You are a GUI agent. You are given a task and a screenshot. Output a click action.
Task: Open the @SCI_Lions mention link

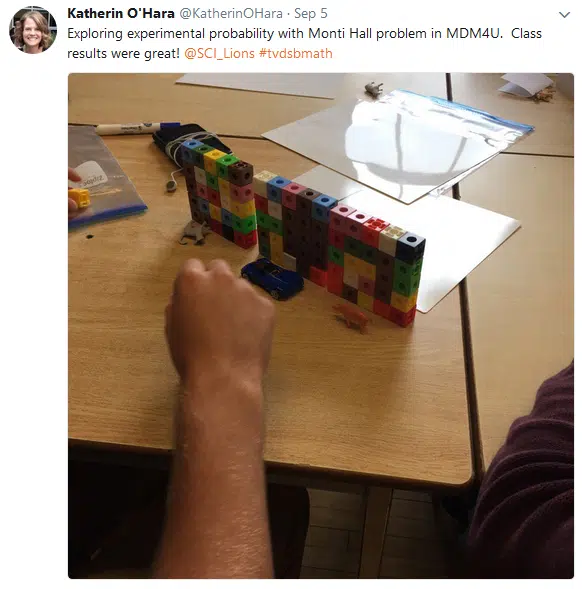click(x=219, y=53)
